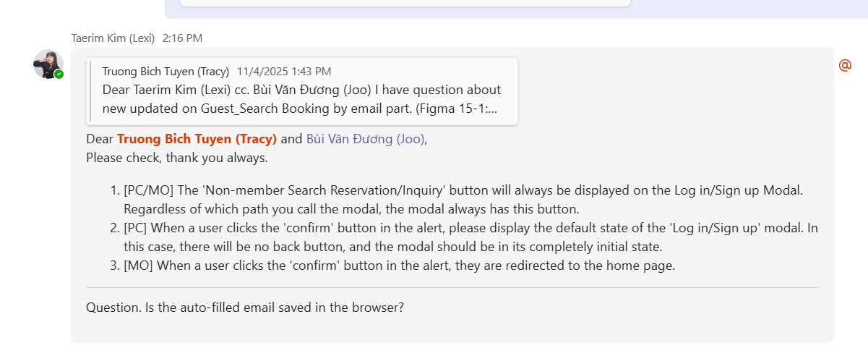Click the white card in the previous message

click(x=405, y=3)
